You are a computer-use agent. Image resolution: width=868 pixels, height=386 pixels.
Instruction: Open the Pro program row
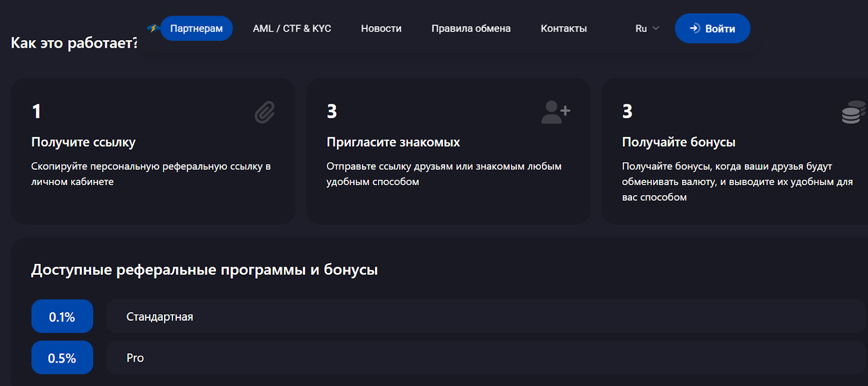pos(486,358)
